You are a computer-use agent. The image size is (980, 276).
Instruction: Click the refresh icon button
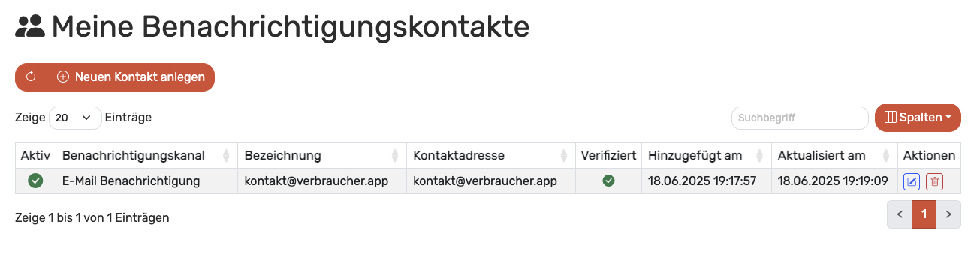point(31,77)
